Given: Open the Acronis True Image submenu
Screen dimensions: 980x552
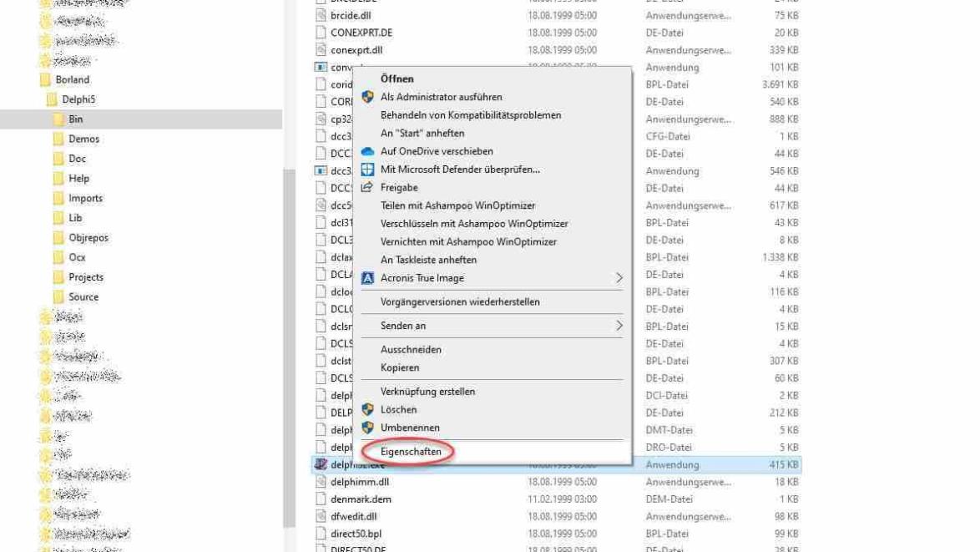Looking at the screenshot, I should [x=422, y=278].
